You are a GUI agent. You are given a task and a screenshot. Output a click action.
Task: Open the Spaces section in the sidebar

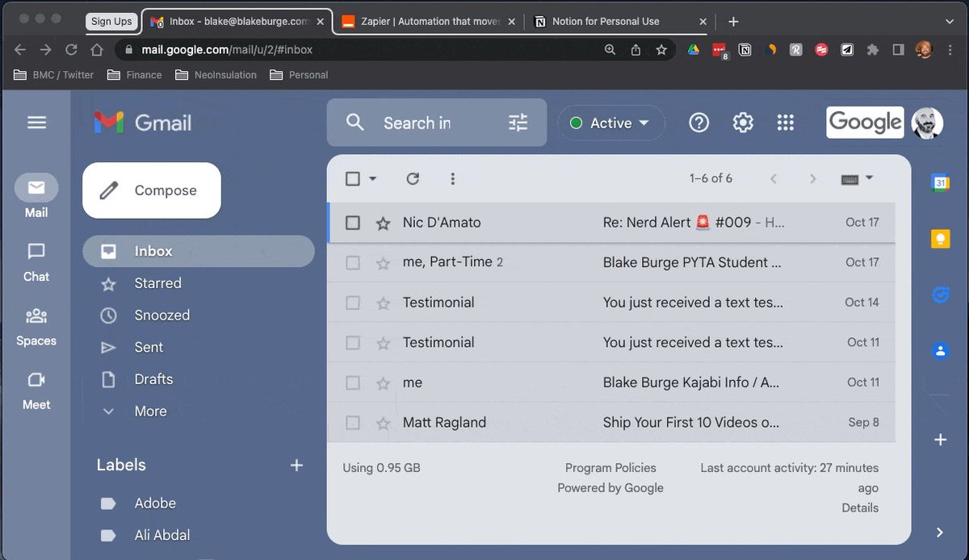click(36, 326)
